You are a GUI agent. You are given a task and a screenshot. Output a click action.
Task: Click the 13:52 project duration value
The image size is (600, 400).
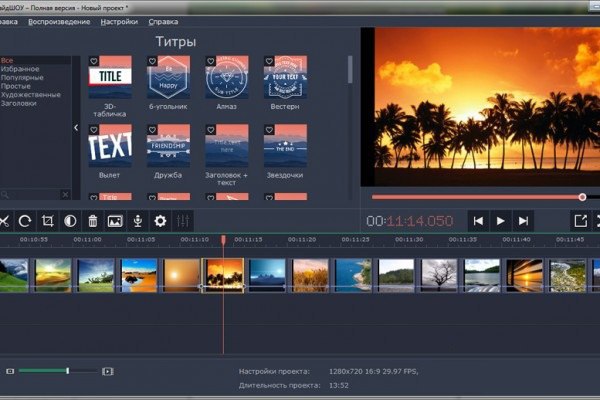pyautogui.click(x=339, y=385)
